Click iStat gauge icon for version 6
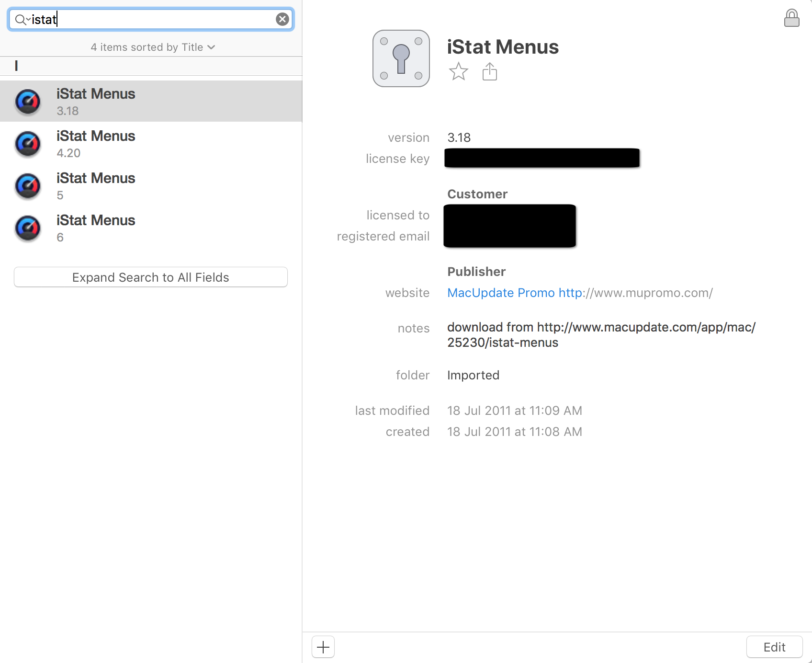Screen dimensions: 812x663 (28, 228)
